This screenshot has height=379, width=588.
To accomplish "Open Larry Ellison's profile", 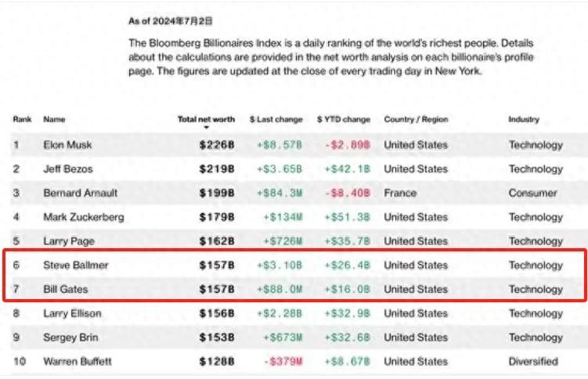I will [x=72, y=313].
